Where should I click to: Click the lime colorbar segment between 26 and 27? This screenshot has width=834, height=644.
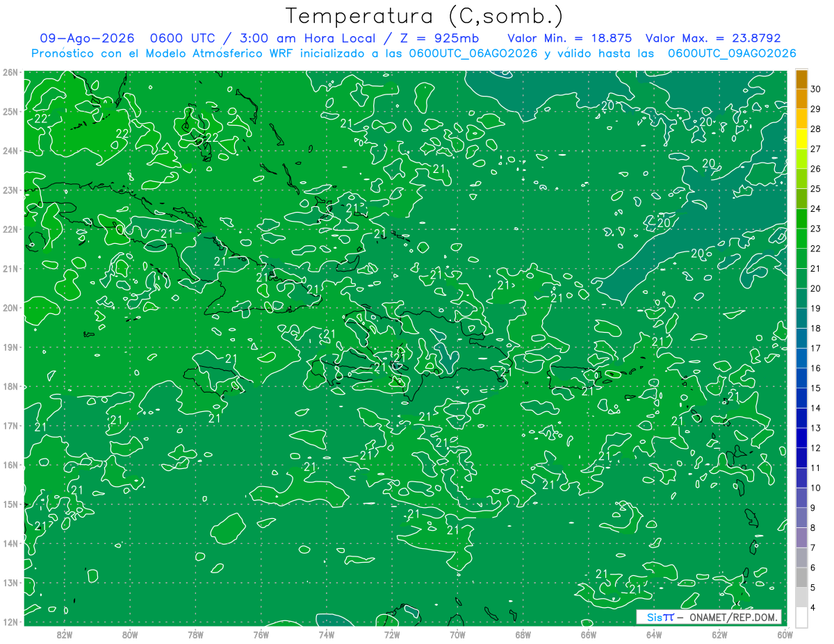[801, 158]
